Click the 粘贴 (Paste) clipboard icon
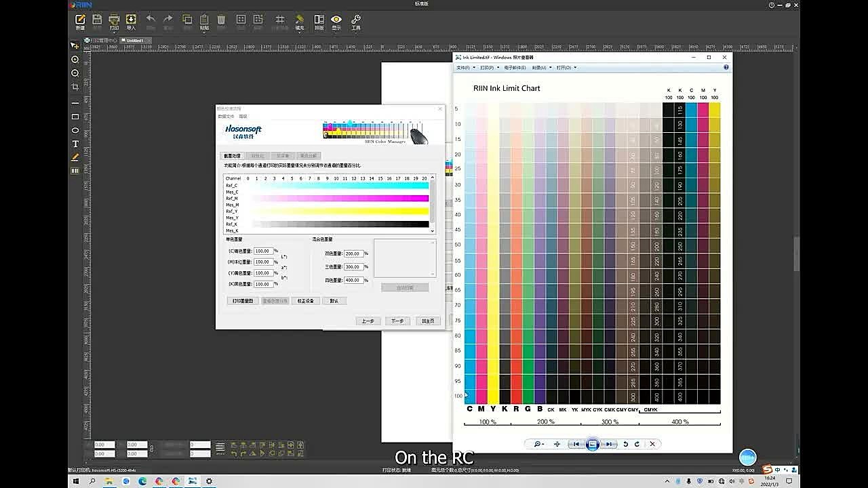Viewport: 868px width, 488px height. point(204,22)
